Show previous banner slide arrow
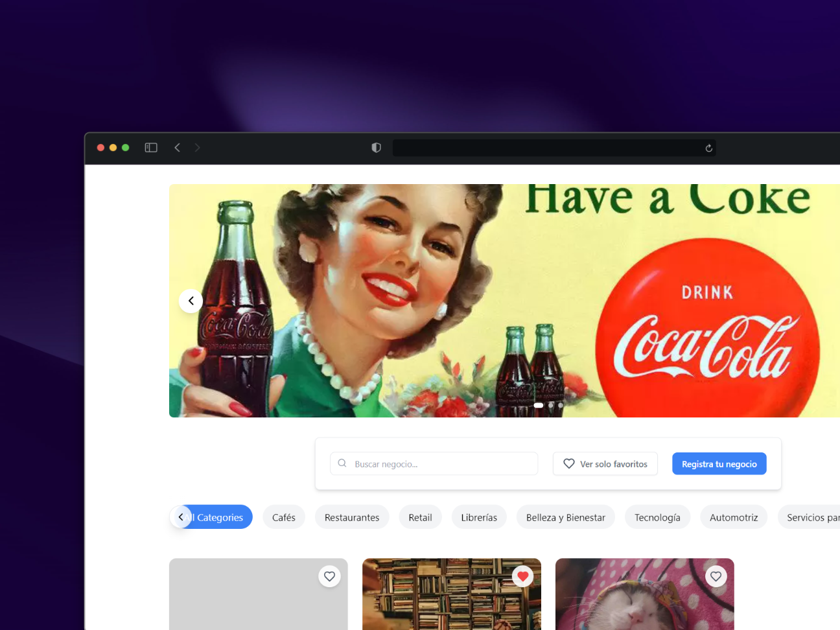Screen dimensions: 840x630 click(191, 301)
